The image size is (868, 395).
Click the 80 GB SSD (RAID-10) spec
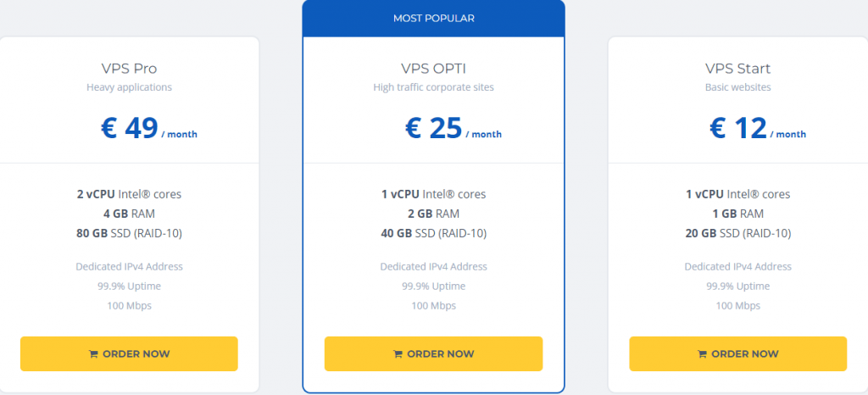coord(129,233)
